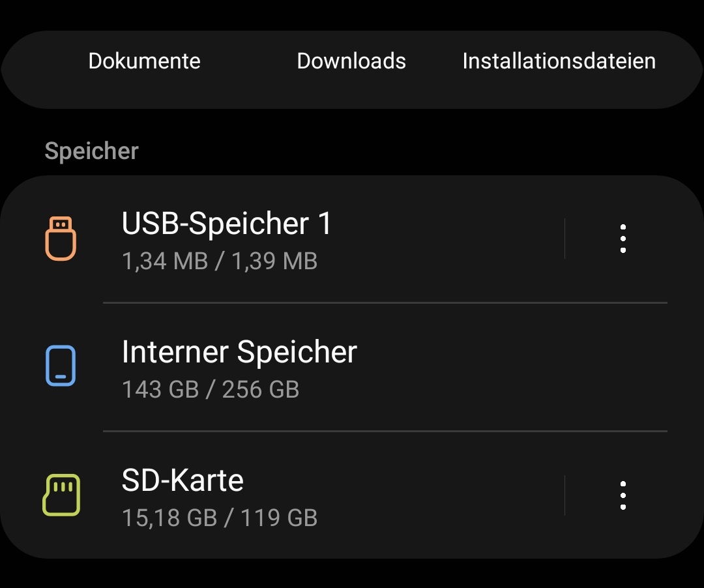Viewport: 704px width, 588px height.
Task: Select the SD-Karte title
Action: pos(183,480)
